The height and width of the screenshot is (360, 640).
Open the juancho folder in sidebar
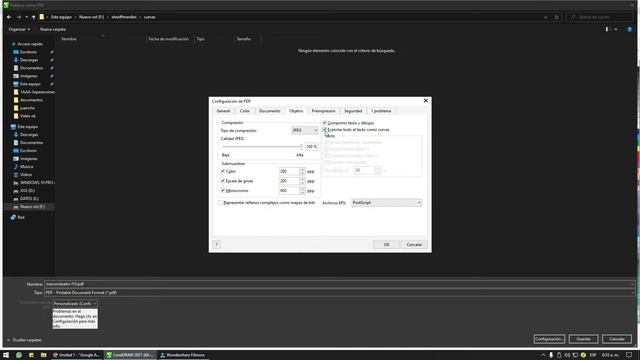tap(27, 108)
